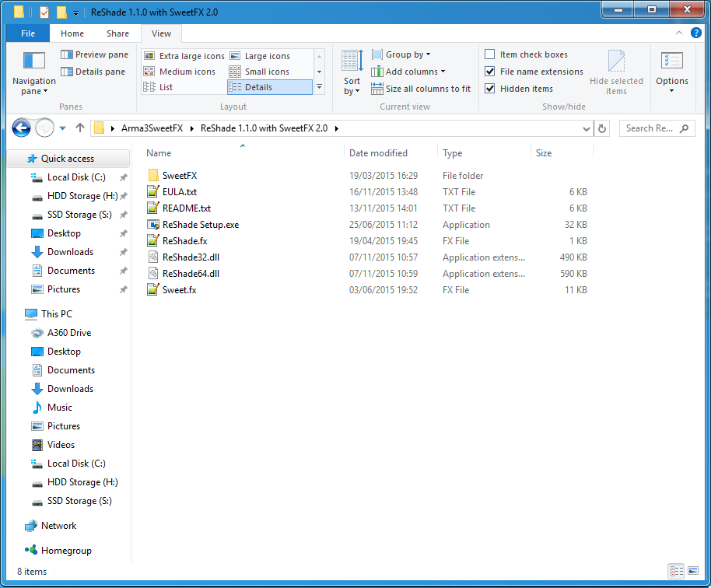
Task: Select the Sweet.fx file
Action: pos(179,289)
